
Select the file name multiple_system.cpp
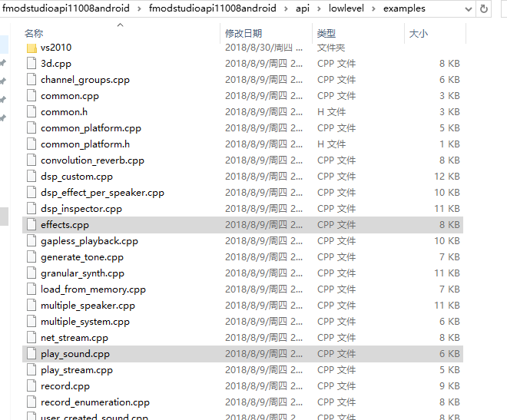[x=85, y=322]
